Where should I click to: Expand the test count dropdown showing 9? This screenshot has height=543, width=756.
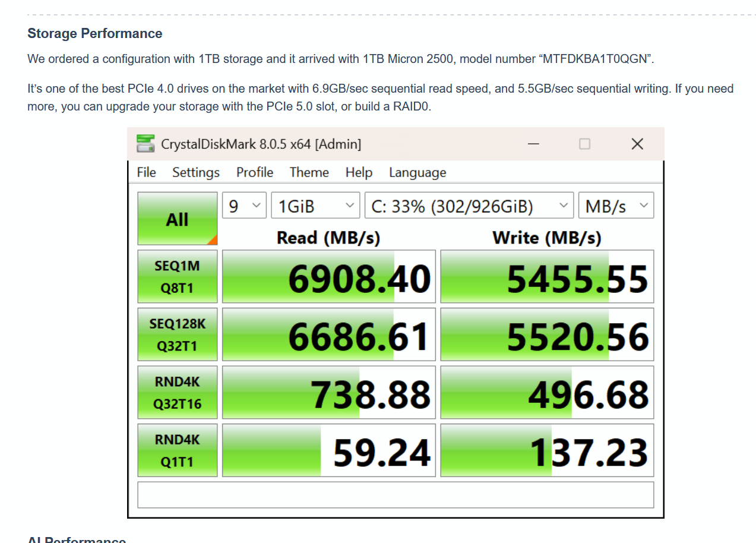[244, 206]
